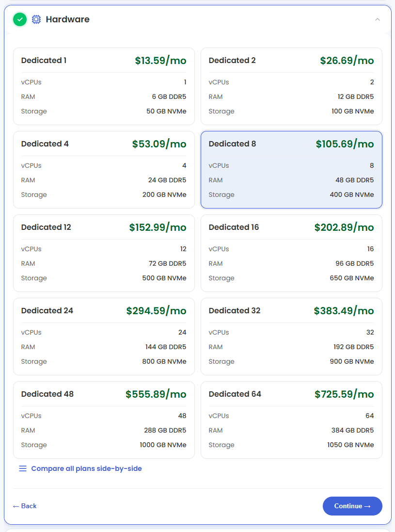Select the highlighted Dedicated 8 plan
395x532 pixels.
coord(291,170)
